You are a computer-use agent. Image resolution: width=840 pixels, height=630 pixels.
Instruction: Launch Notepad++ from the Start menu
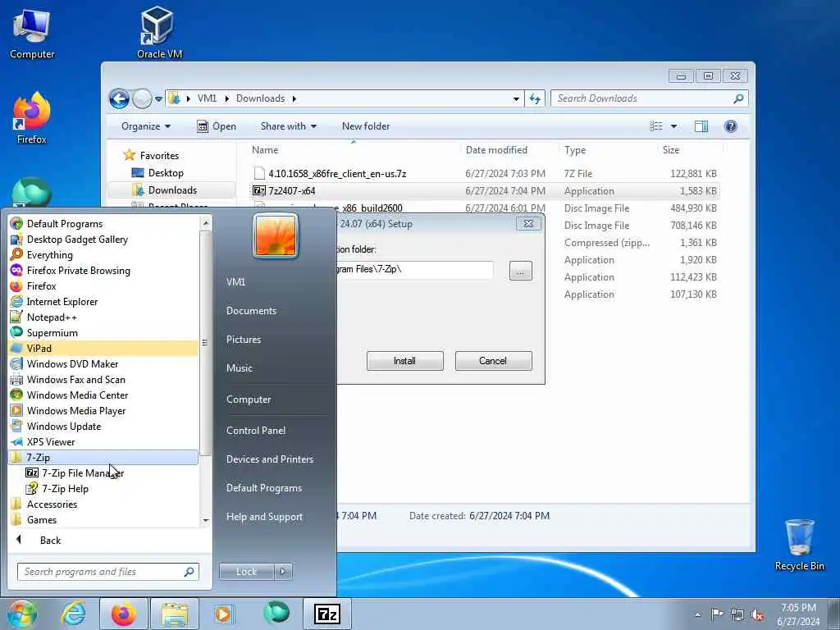point(52,317)
